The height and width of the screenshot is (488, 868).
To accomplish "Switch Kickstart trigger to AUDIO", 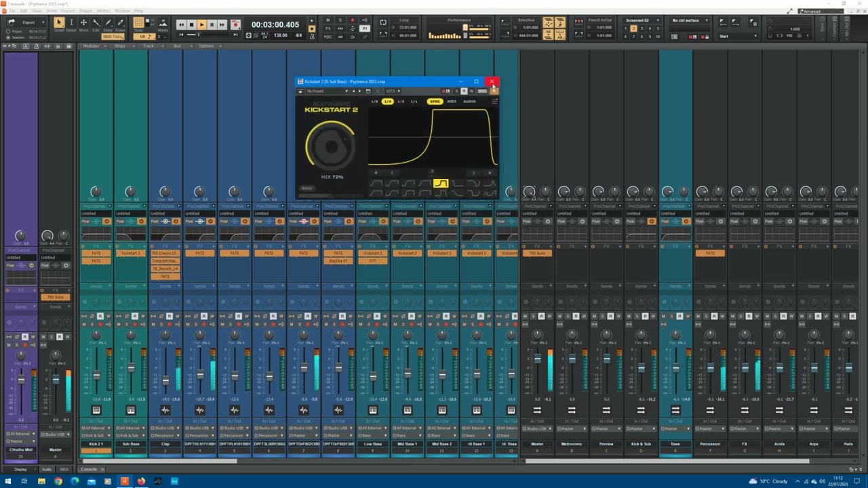I will (469, 102).
